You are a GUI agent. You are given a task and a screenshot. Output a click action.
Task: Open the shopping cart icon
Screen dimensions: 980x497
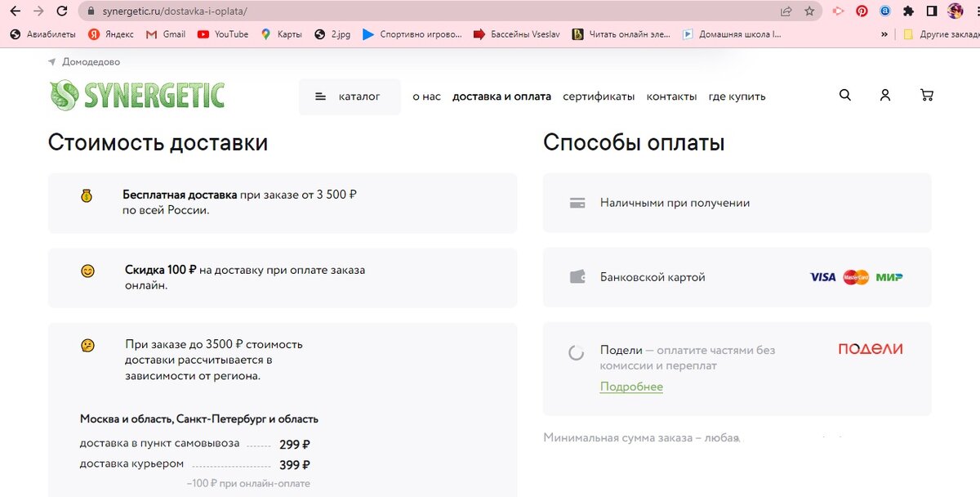927,95
